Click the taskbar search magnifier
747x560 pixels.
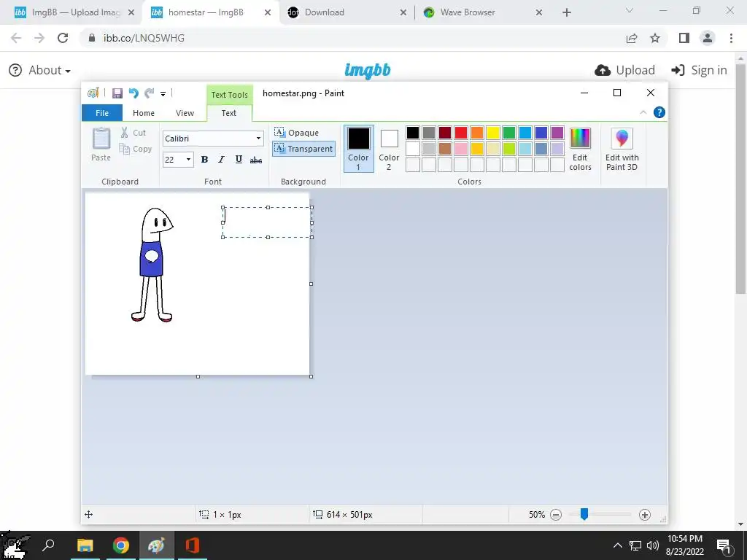point(48,545)
